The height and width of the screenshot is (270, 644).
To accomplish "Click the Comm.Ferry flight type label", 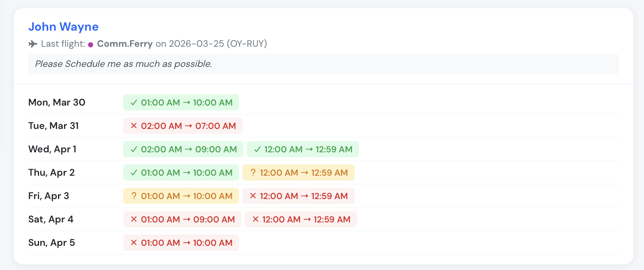I will click(x=125, y=44).
